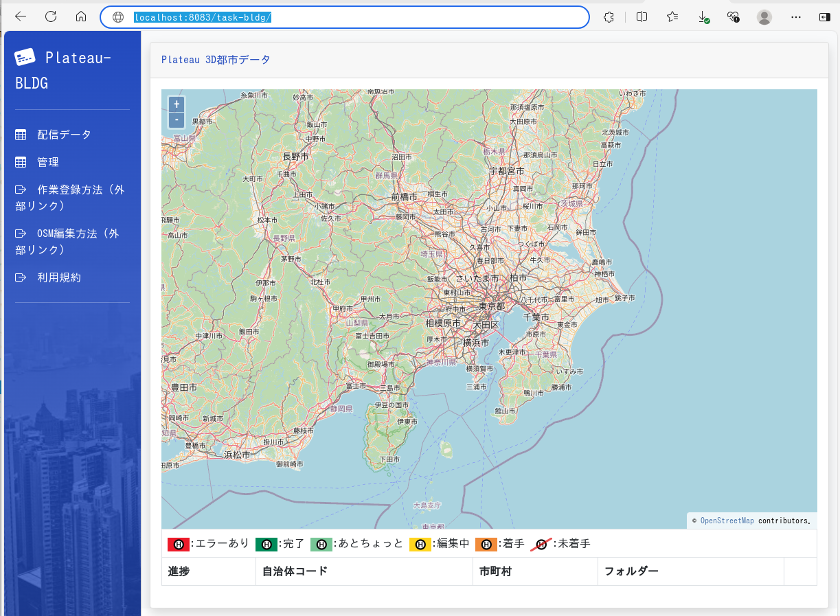Click the map zoom in plus button
The height and width of the screenshot is (616, 840).
pyautogui.click(x=177, y=104)
